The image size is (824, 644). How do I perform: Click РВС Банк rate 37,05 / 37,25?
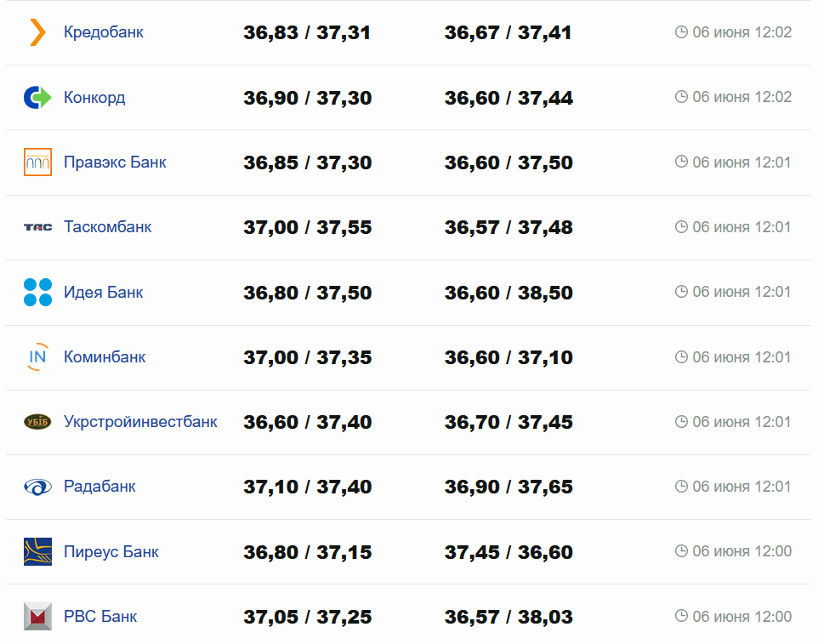coord(308,617)
